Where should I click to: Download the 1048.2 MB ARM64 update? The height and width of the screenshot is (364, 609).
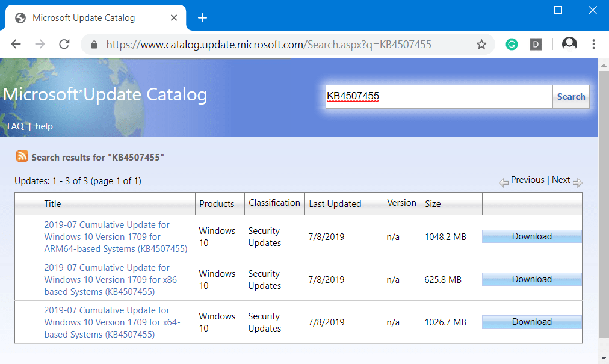[532, 236]
